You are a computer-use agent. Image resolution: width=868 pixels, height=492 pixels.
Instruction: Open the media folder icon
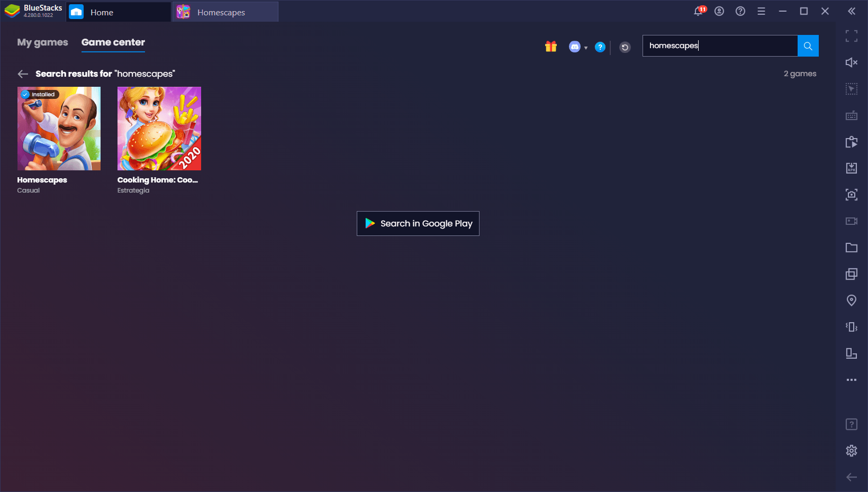point(852,248)
